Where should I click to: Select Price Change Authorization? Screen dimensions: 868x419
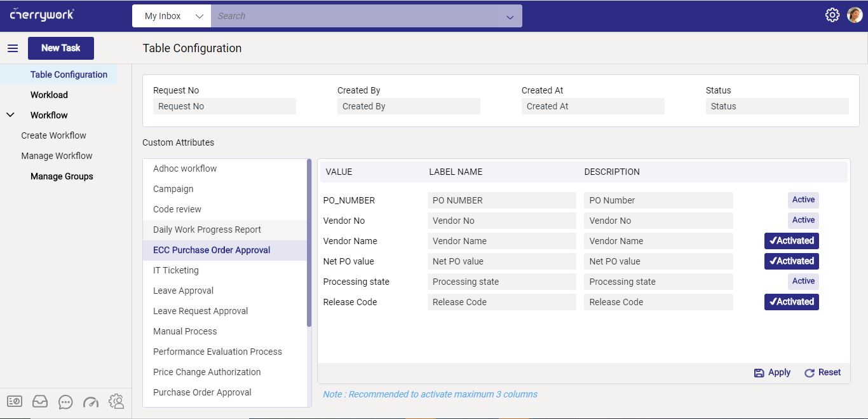225,372
